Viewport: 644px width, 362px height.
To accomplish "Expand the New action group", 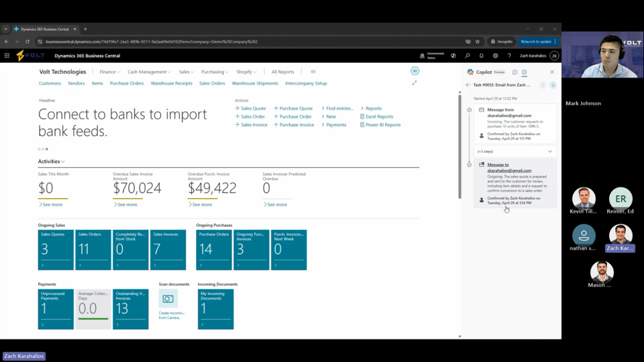I will pyautogui.click(x=328, y=117).
